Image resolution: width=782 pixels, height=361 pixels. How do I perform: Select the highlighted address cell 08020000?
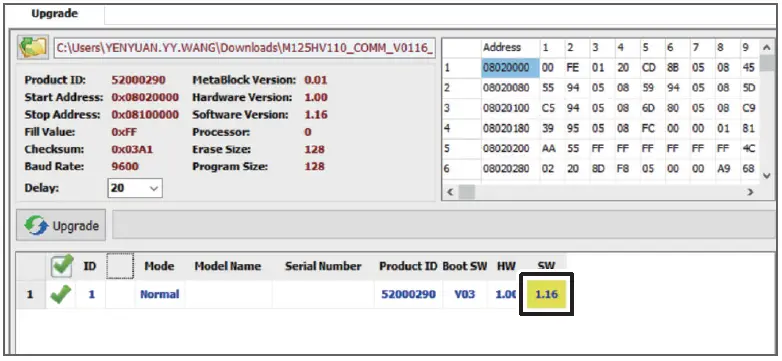(x=510, y=68)
